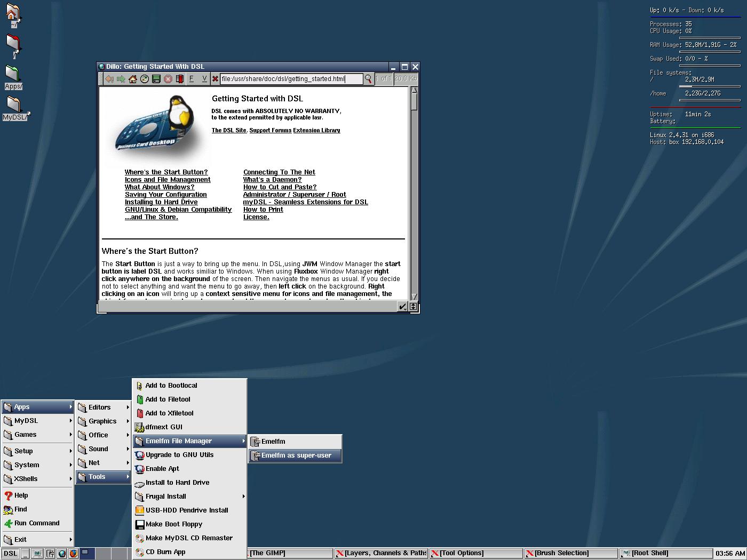The width and height of the screenshot is (747, 560).
Task: Open the red tagged desktop folder icon
Action: click(13, 46)
